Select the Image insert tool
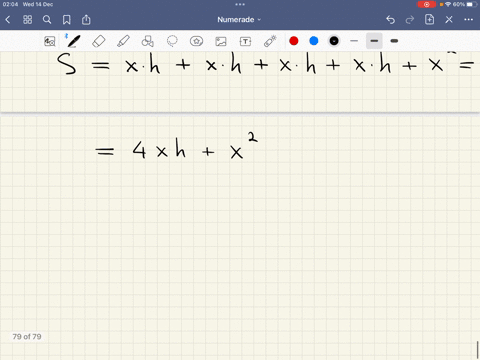This screenshot has width=480, height=360. pyautogui.click(x=221, y=41)
